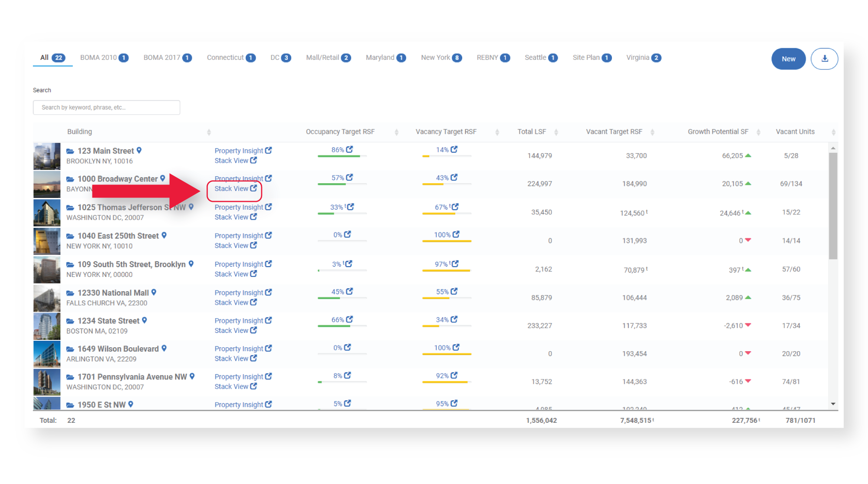Open external link icon beside 86% occupancy
This screenshot has height=484, width=868.
(x=349, y=149)
